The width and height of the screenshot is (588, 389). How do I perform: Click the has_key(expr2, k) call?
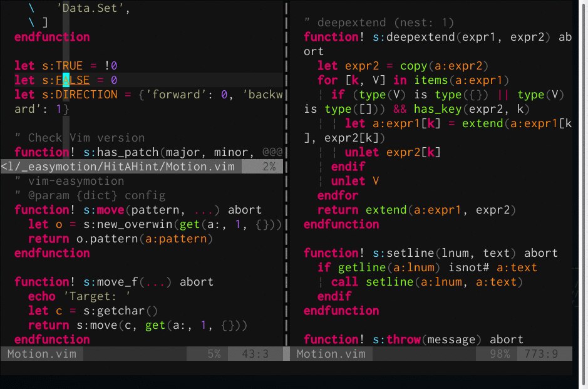pyautogui.click(x=472, y=109)
